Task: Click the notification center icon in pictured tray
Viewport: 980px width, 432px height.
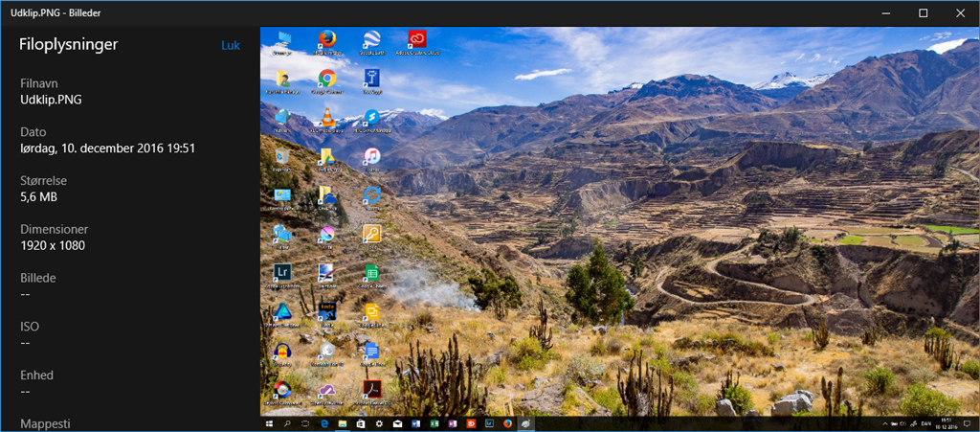Action: pyautogui.click(x=969, y=424)
